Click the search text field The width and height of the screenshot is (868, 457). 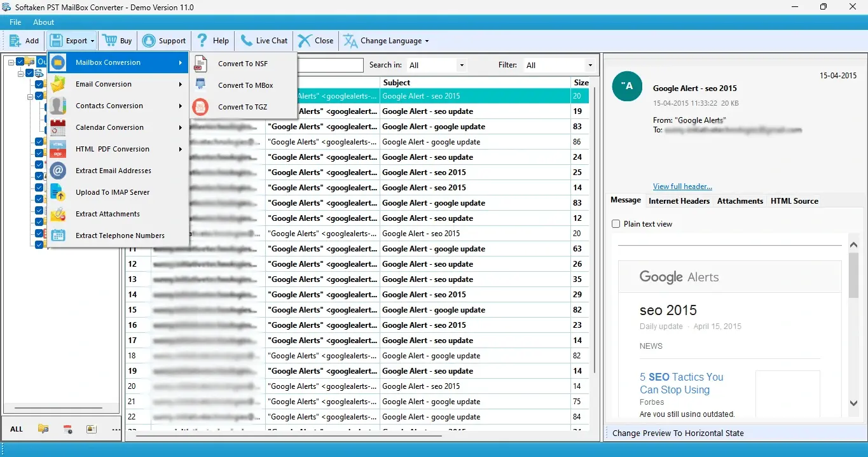(x=331, y=65)
